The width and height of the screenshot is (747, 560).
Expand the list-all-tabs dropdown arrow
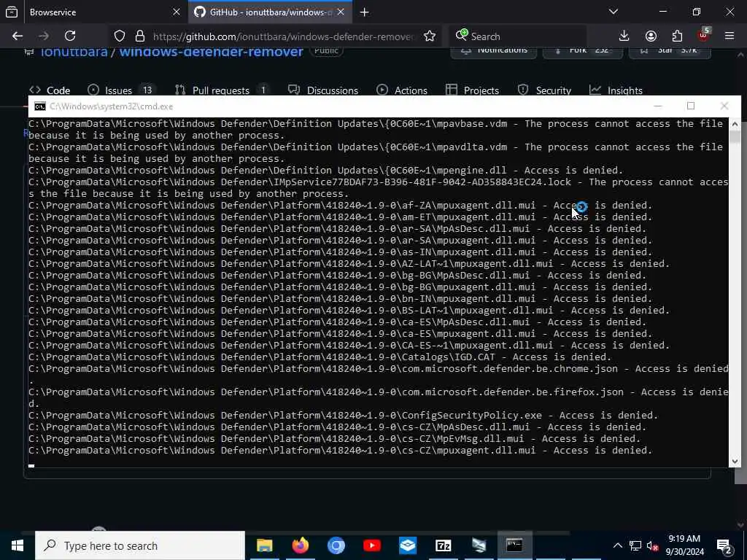pyautogui.click(x=614, y=12)
